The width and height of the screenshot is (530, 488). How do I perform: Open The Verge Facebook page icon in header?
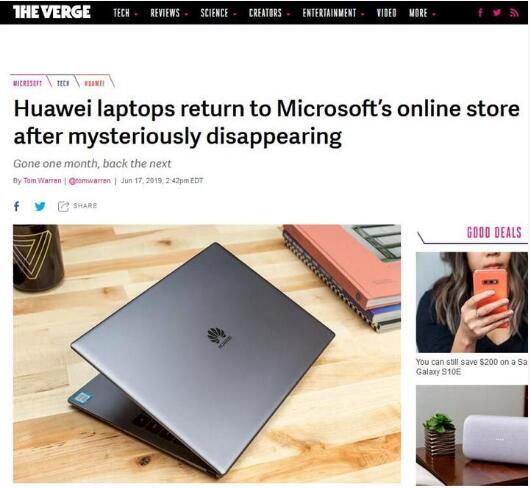(480, 13)
